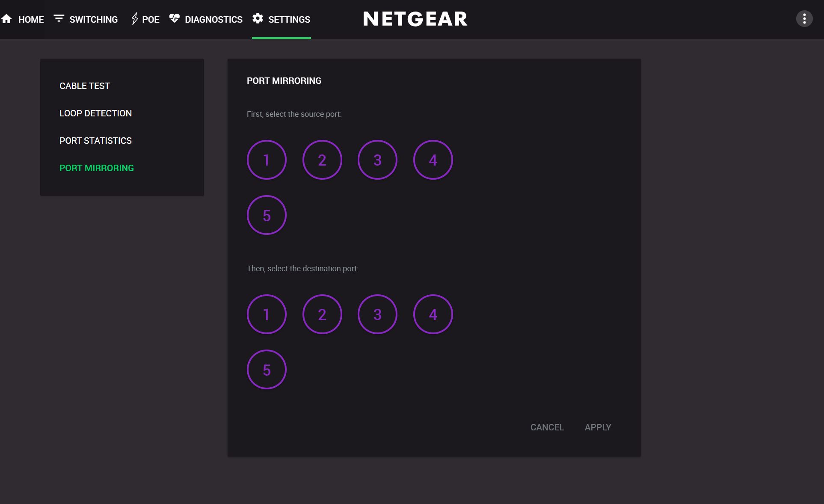Select source port 4
Screen dimensions: 824x504
pyautogui.click(x=433, y=160)
